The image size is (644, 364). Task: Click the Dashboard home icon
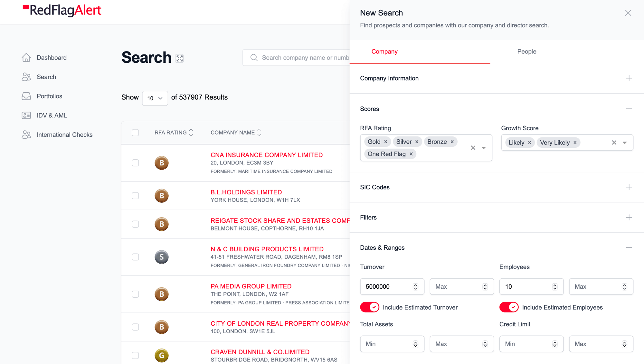(x=26, y=58)
